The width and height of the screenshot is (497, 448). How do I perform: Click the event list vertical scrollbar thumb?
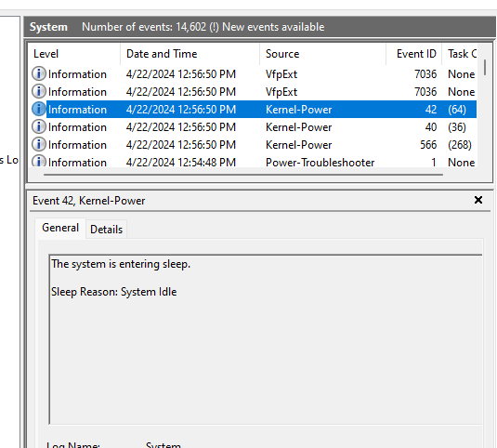click(485, 67)
